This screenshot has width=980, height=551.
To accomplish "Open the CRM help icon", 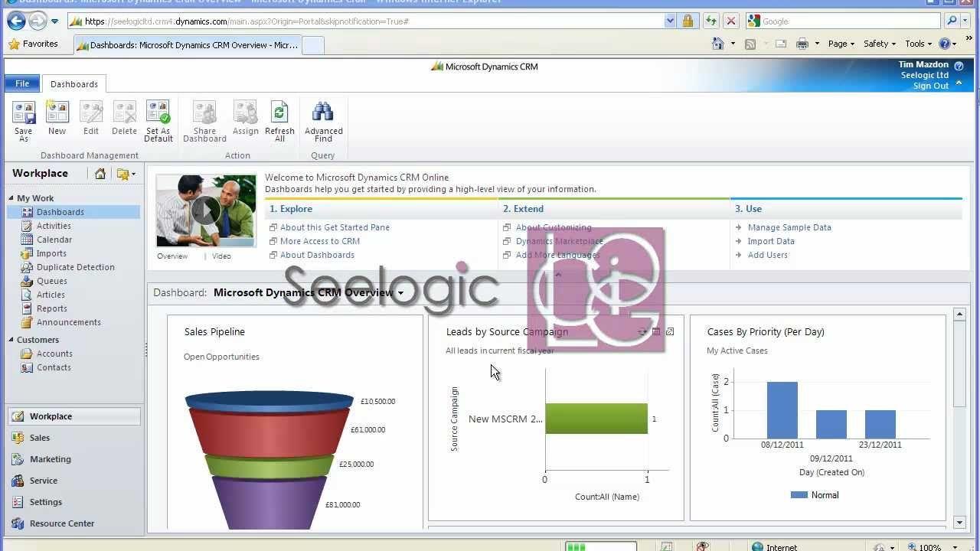I will tap(959, 67).
